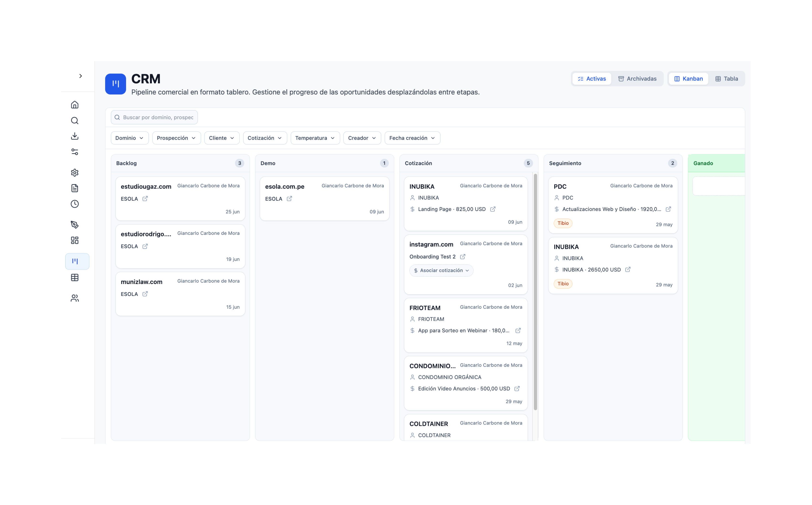Image resolution: width=812 pixels, height=505 pixels.
Task: Open the Creador filter dropdown
Action: coord(362,138)
